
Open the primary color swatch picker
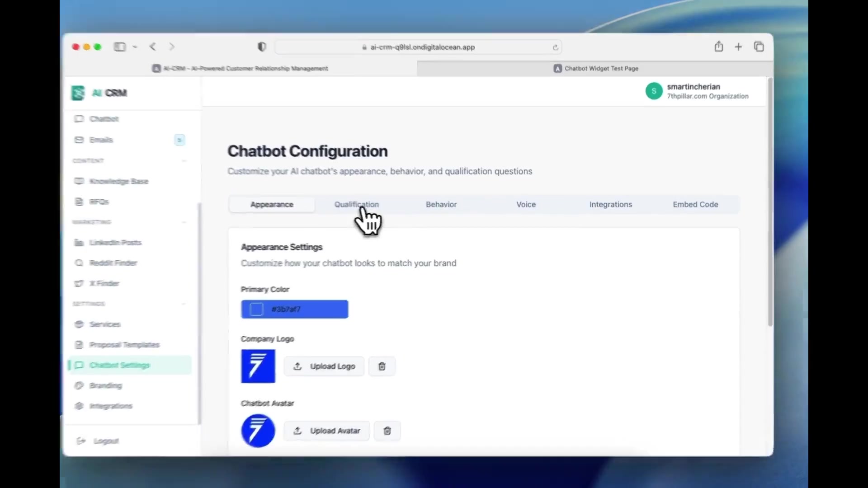tap(256, 310)
